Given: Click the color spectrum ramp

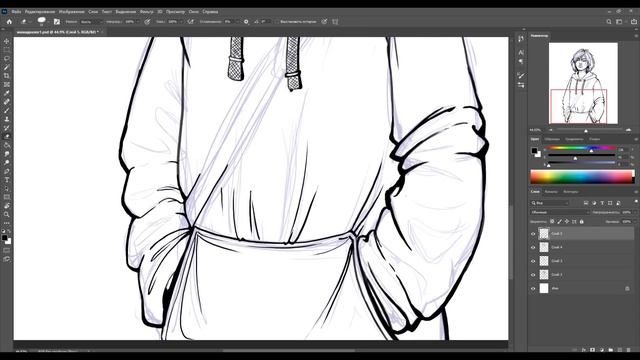Looking at the screenshot, I should pos(581,177).
